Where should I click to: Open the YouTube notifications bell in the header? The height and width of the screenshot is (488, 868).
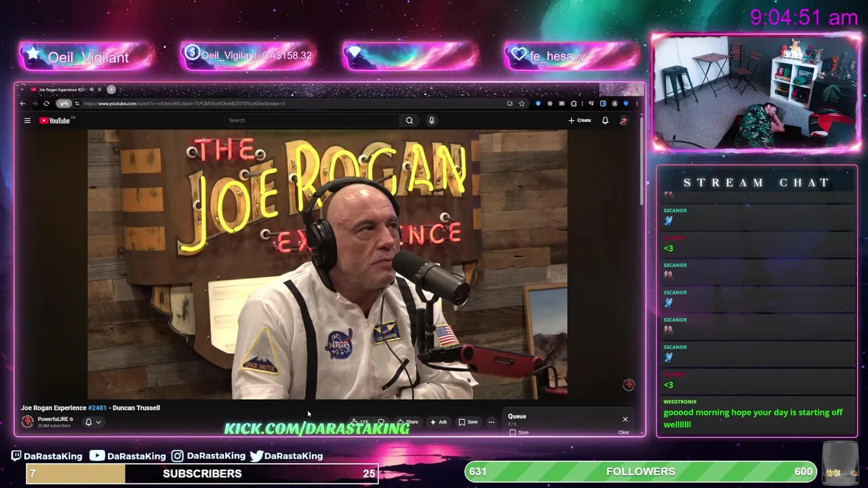tap(605, 121)
